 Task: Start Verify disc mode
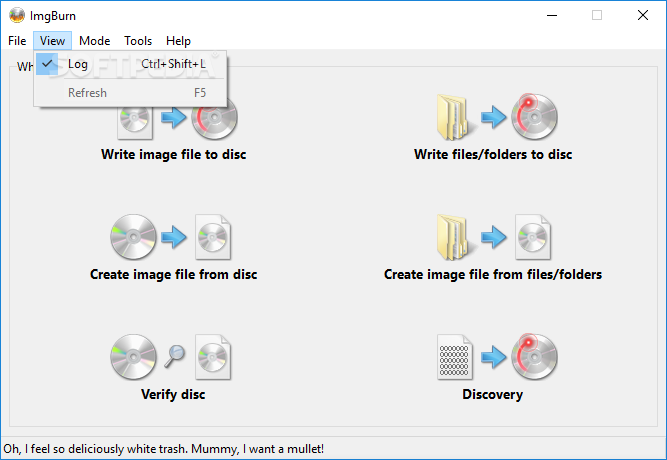pos(173,394)
